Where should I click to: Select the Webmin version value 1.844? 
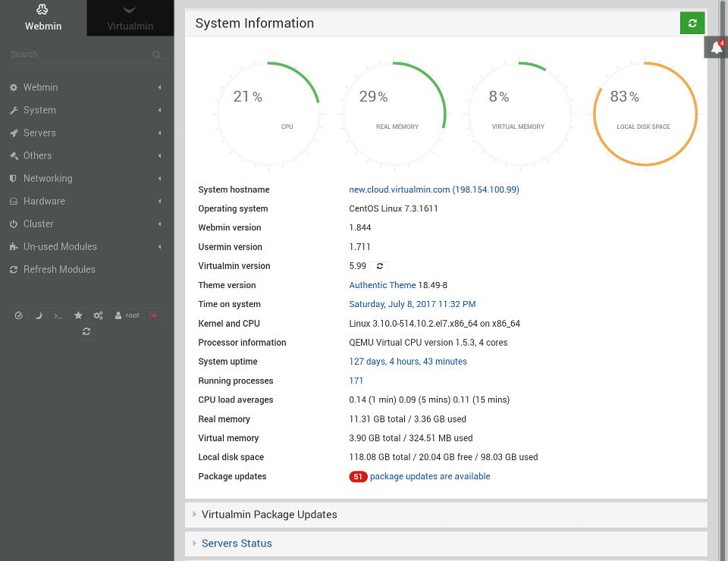pos(359,227)
